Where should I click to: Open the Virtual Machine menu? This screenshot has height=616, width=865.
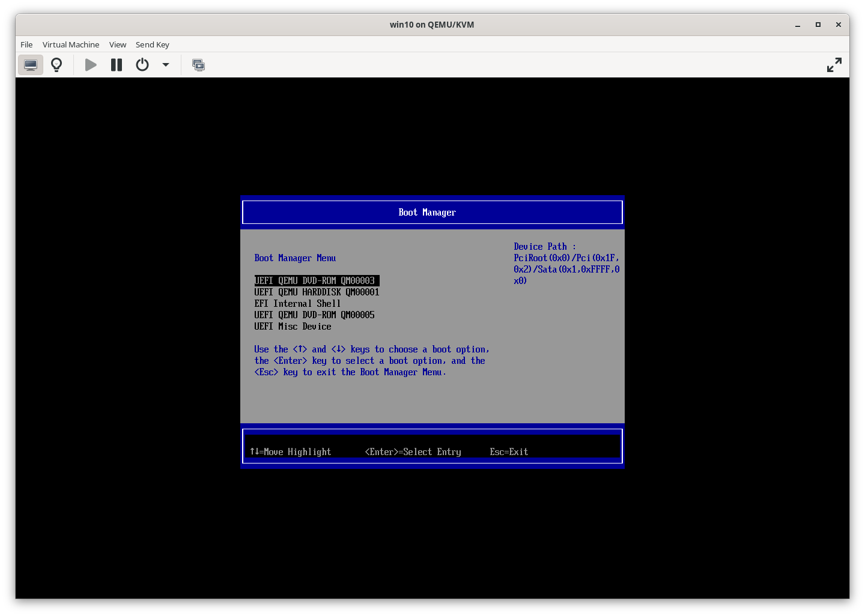pos(71,44)
